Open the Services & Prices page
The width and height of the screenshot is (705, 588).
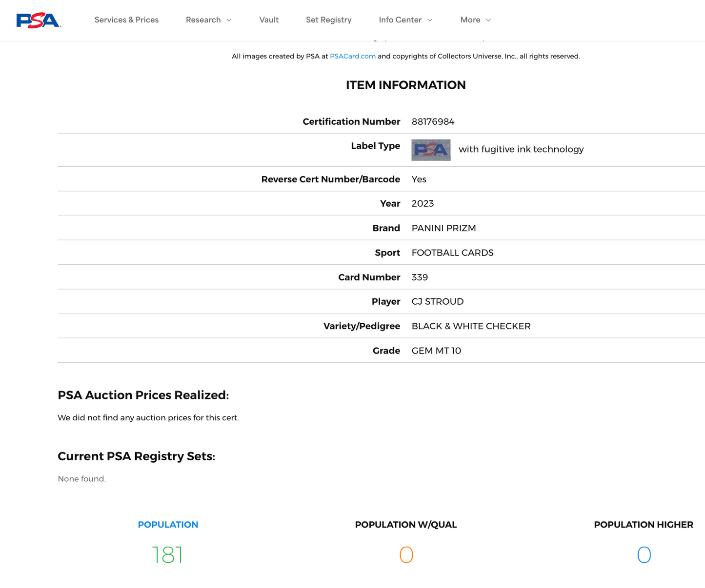pos(126,20)
